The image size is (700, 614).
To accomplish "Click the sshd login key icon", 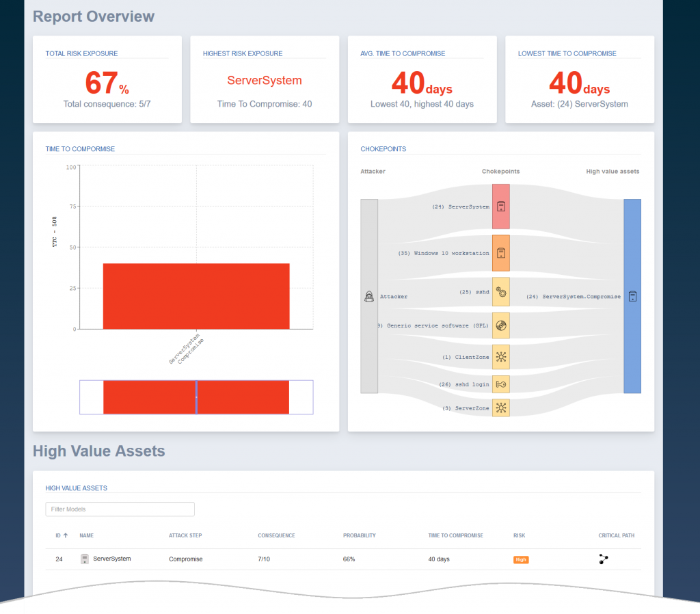I will tap(501, 384).
